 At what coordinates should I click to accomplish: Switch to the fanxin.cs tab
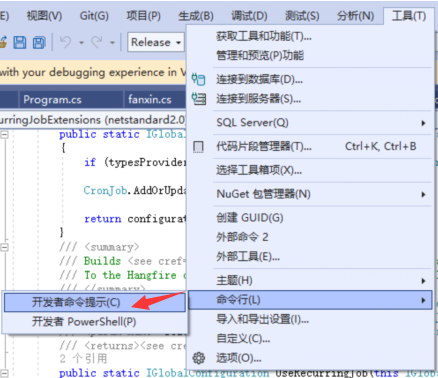click(150, 100)
